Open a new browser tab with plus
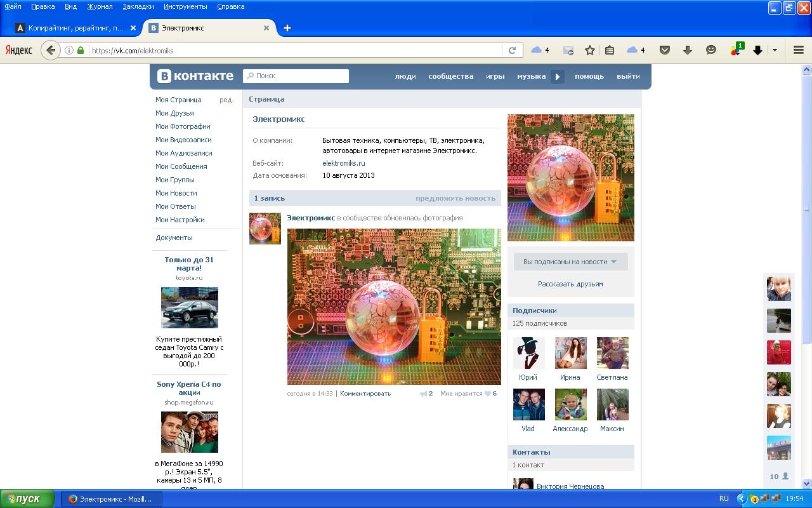This screenshot has width=812, height=508. coord(287,28)
